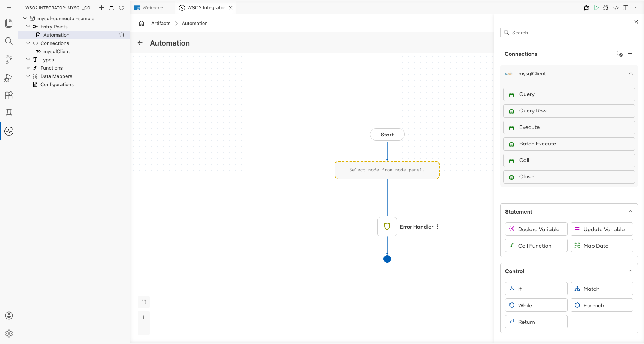Viewport: 644px width, 344px height.
Task: Collapse the Statement section
Action: 631,211
